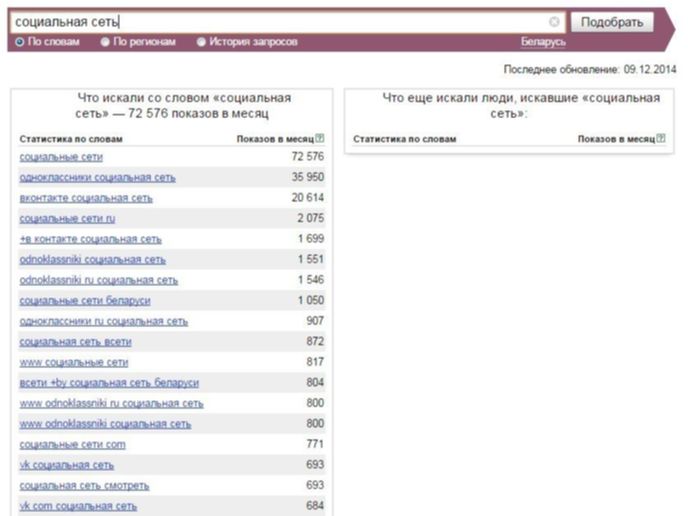This screenshot has height=516, width=688.
Task: Click the value 2 075
Action: pos(311,218)
